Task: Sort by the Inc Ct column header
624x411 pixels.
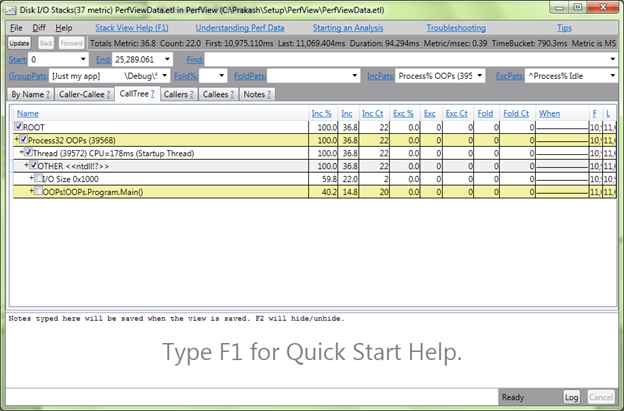Action: pyautogui.click(x=372, y=113)
